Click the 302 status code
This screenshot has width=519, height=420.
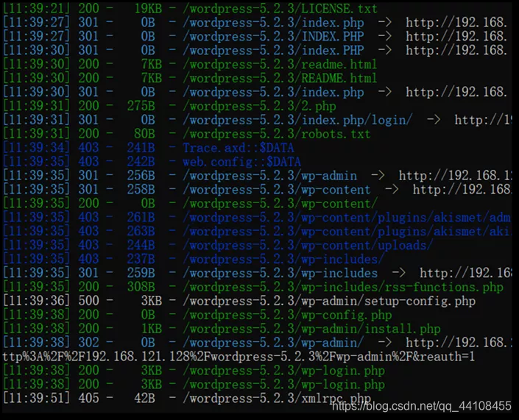tap(88, 342)
